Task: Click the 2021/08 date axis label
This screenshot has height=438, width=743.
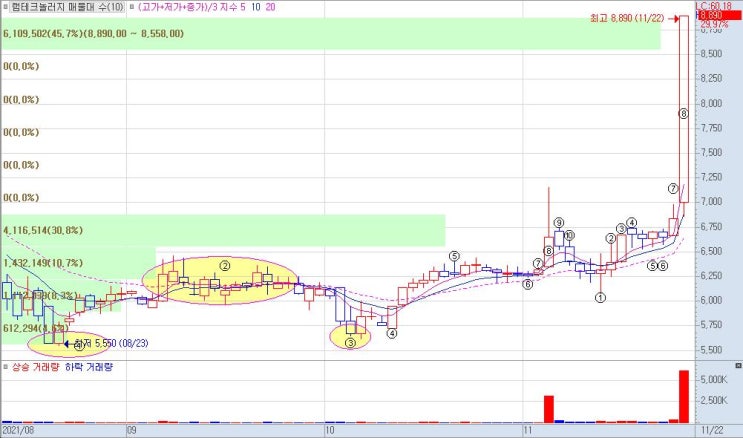Action: coord(17,430)
